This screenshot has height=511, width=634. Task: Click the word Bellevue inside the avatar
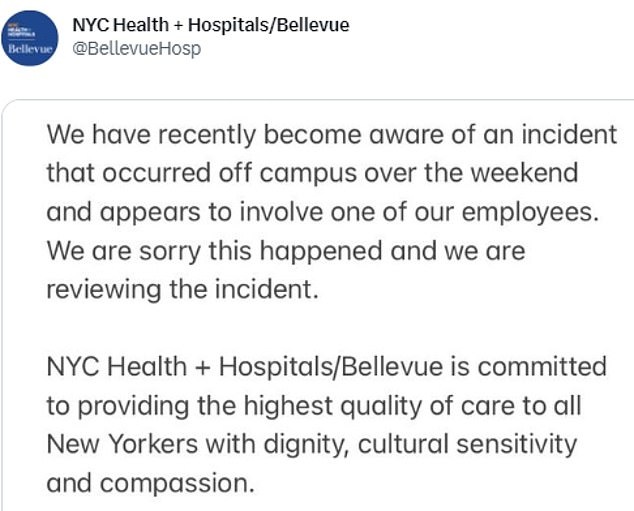30,49
